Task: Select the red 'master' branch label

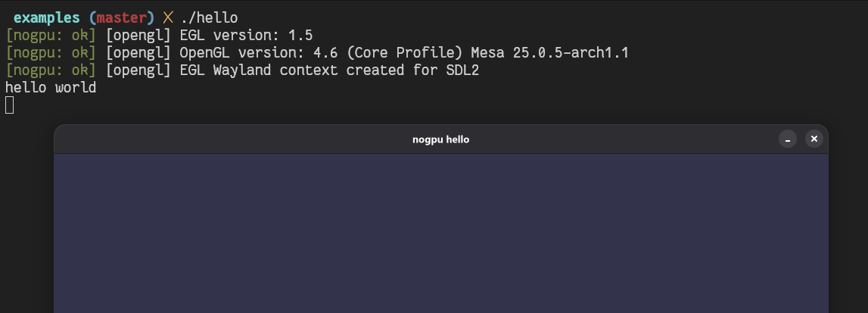Action: (121, 17)
